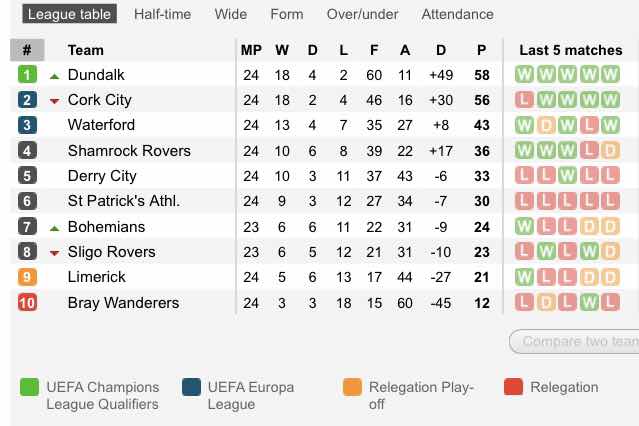Image resolution: width=639 pixels, height=426 pixels.
Task: Click the red Relegation legend swatch
Action: coord(513,387)
